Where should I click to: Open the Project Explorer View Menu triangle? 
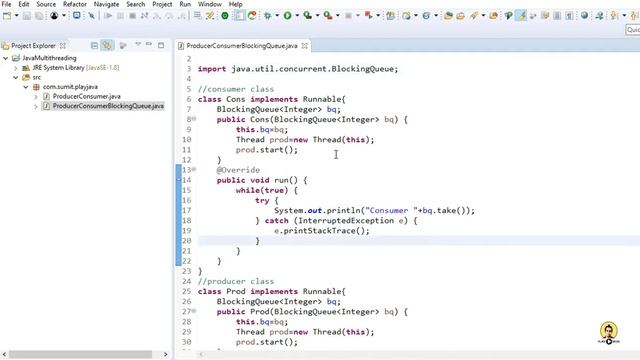coord(138,44)
